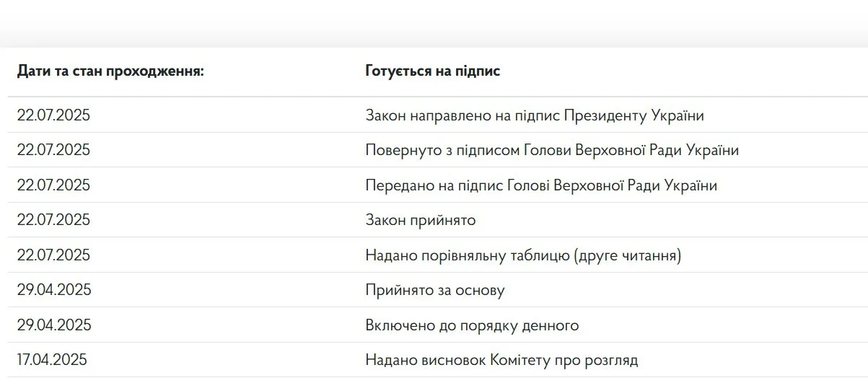Viewport: 868px width, 383px height.
Task: Click 'Включено до порядку денного' entry
Action: [472, 325]
